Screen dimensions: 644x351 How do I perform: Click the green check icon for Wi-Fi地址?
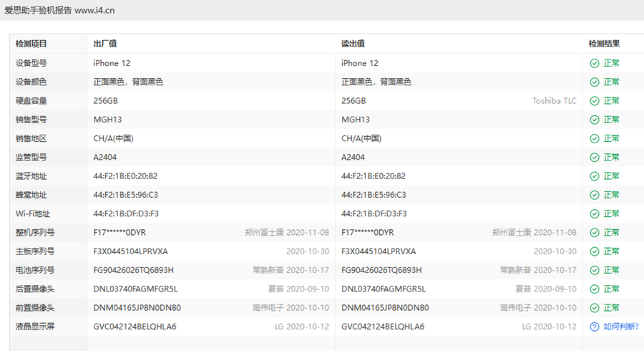click(x=595, y=213)
